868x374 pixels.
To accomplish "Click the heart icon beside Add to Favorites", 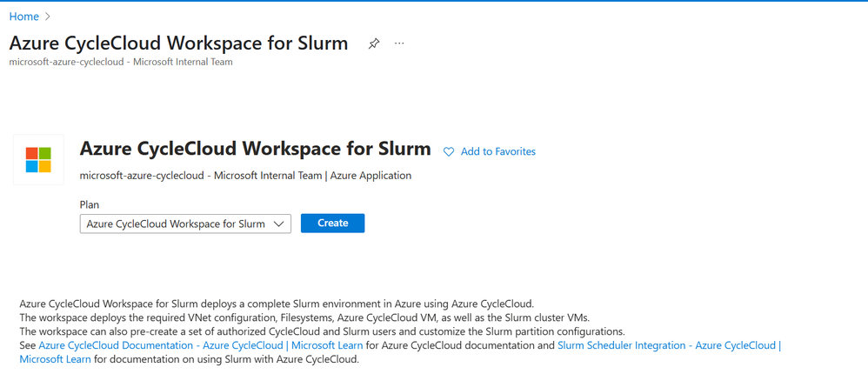I will point(449,151).
